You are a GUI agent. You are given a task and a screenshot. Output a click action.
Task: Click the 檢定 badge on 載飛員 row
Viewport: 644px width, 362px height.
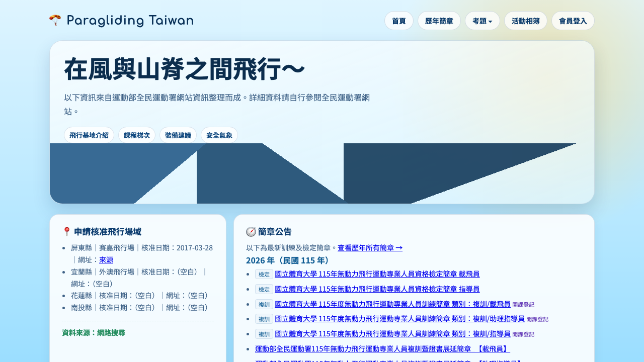pyautogui.click(x=264, y=274)
